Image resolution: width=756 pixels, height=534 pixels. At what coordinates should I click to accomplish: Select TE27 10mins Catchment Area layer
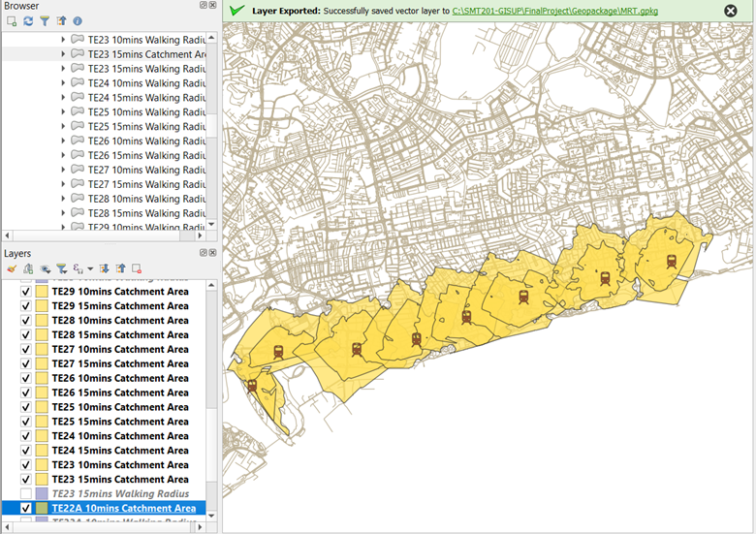click(x=119, y=349)
